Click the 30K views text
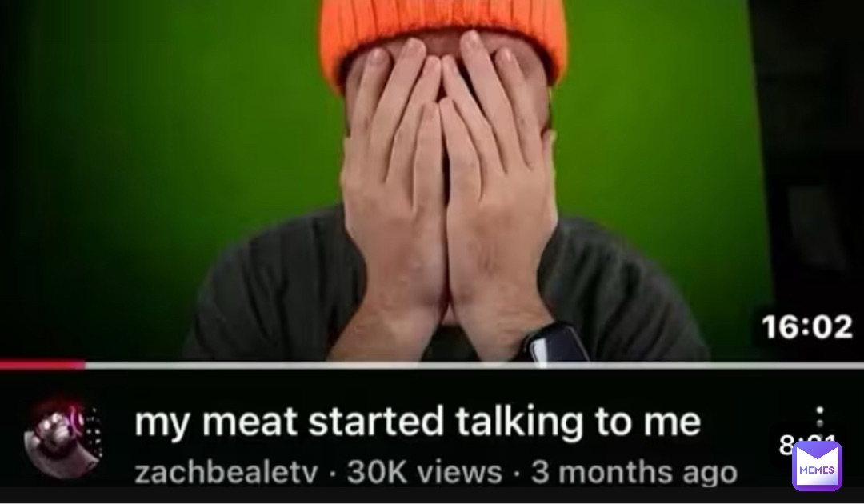The image size is (864, 504). (424, 472)
